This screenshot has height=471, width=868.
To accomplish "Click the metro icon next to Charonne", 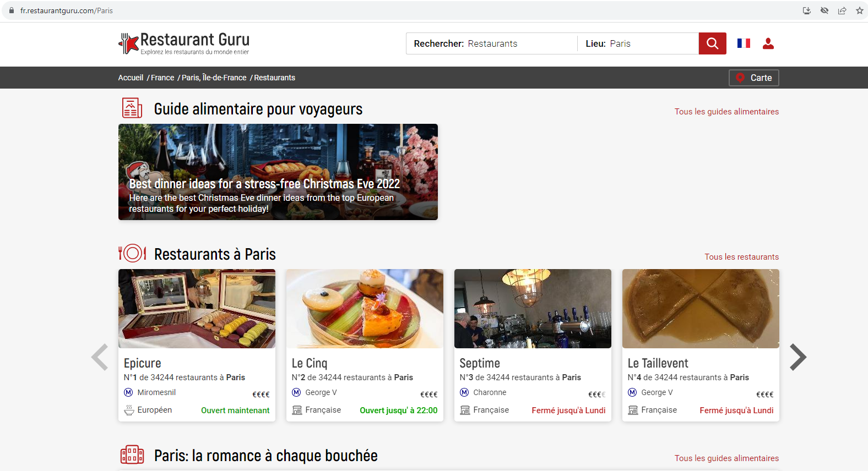I will click(464, 392).
